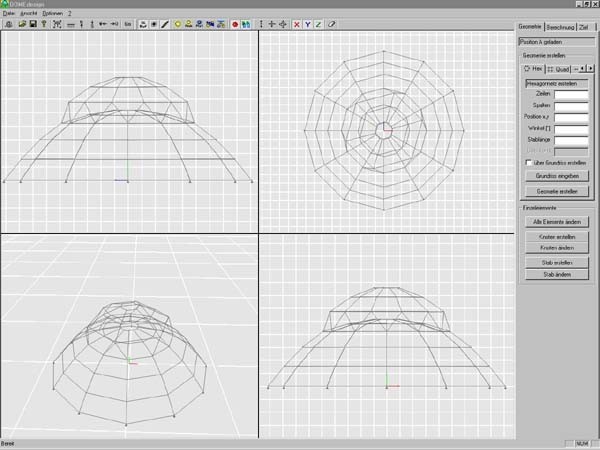Select the red X axis icon
This screenshot has width=600, height=450.
click(296, 23)
